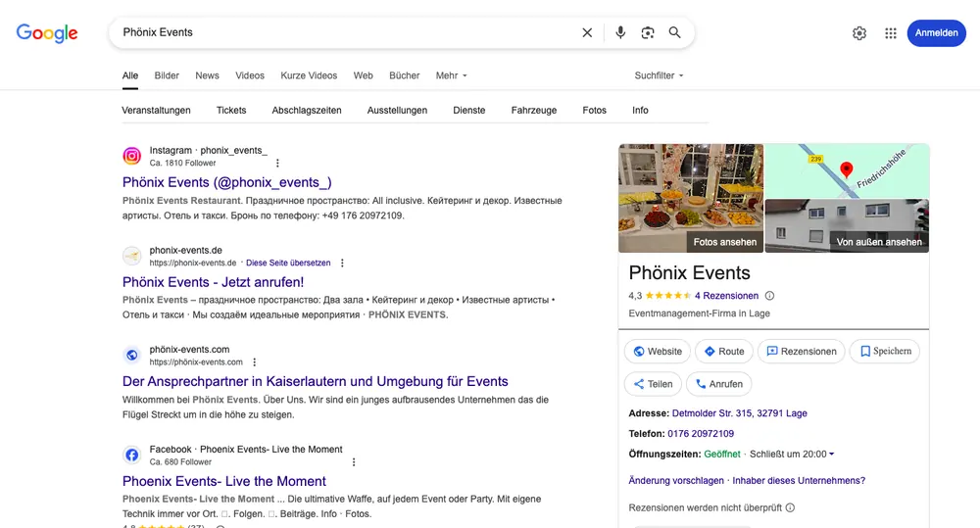Open the Fotos ansehen buffet photo
Image resolution: width=980 pixels, height=528 pixels.
[x=691, y=198]
